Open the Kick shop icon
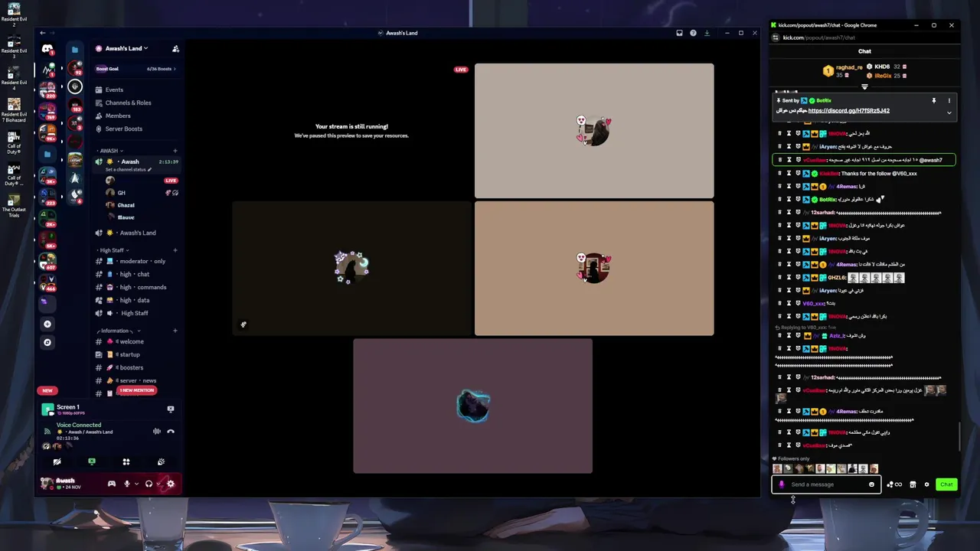This screenshot has height=551, width=980. pos(913,484)
